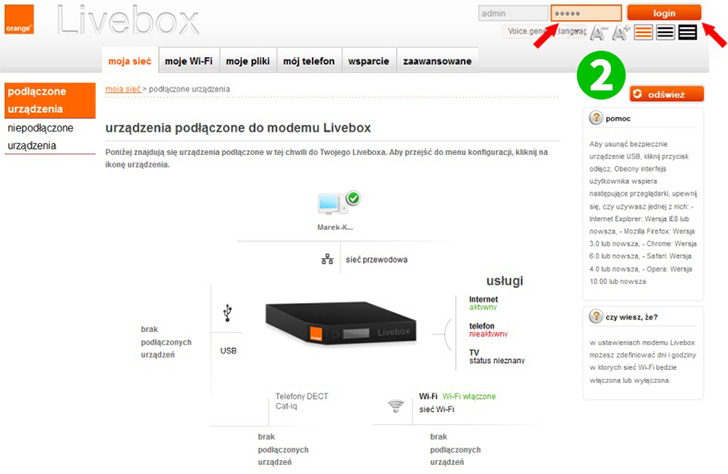Follow the 'moja sieć' breadcrumb link
The width and height of the screenshot is (728, 474).
tap(123, 89)
